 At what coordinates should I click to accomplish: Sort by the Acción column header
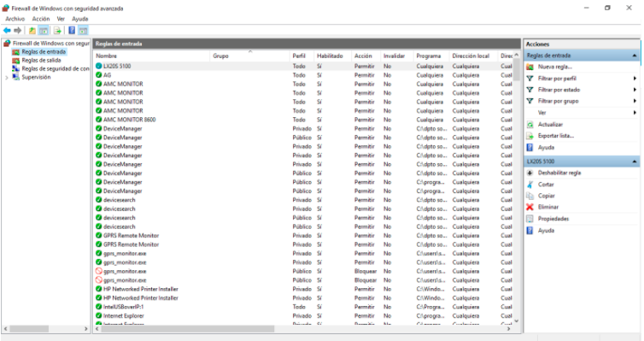point(366,56)
